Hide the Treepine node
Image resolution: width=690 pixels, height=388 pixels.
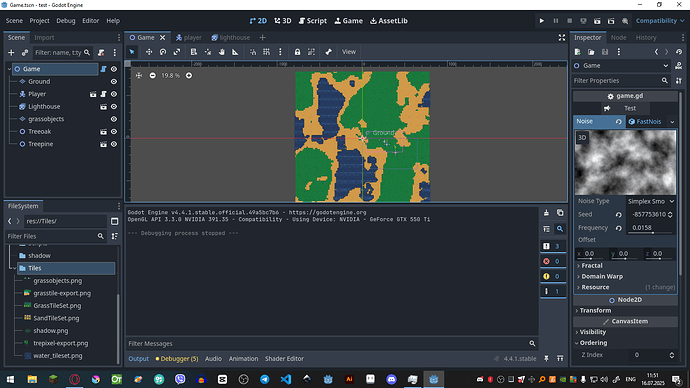tap(114, 144)
